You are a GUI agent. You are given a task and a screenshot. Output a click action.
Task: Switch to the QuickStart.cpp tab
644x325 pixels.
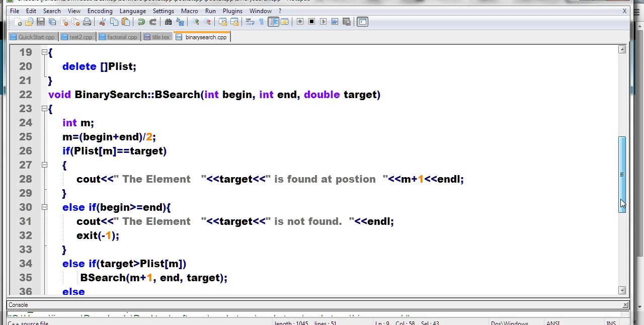[x=33, y=37]
